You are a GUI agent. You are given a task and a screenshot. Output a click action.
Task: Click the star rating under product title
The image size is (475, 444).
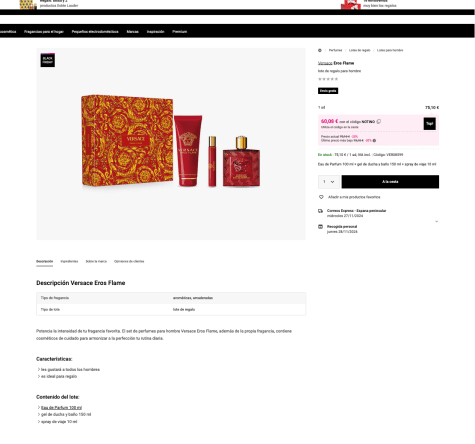328,79
